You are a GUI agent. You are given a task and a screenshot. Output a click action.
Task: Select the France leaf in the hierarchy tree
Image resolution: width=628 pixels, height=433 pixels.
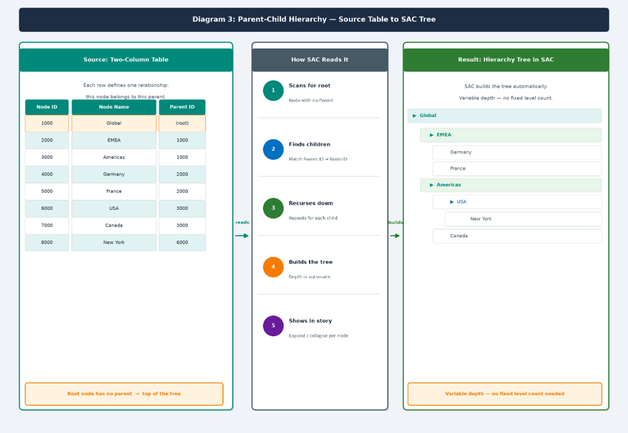coord(517,169)
